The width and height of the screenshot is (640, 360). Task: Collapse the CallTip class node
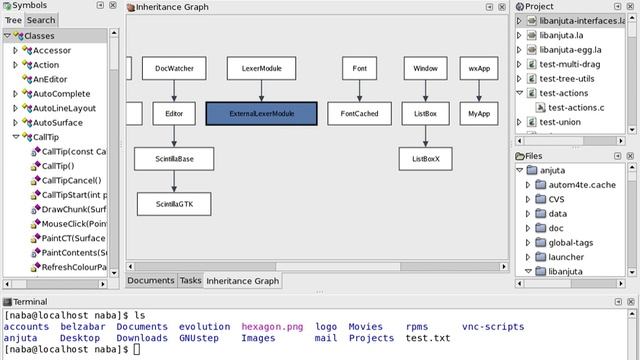click(16, 137)
